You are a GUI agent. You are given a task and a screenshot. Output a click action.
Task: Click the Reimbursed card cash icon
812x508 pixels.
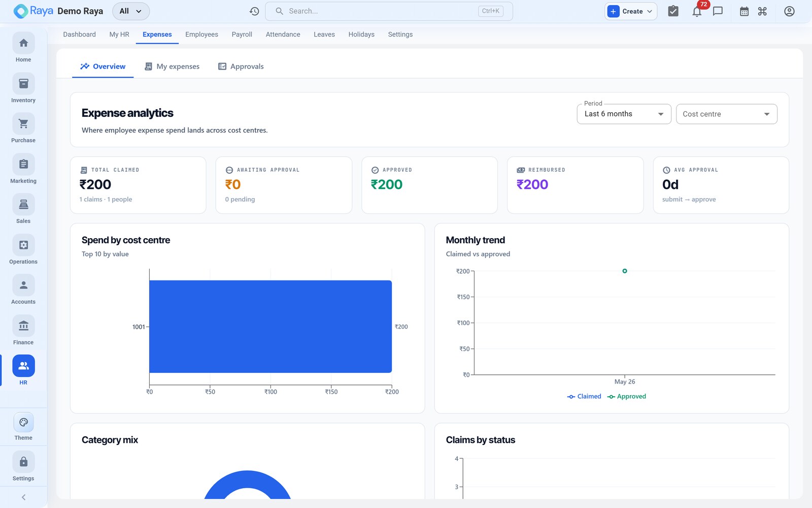pos(521,170)
